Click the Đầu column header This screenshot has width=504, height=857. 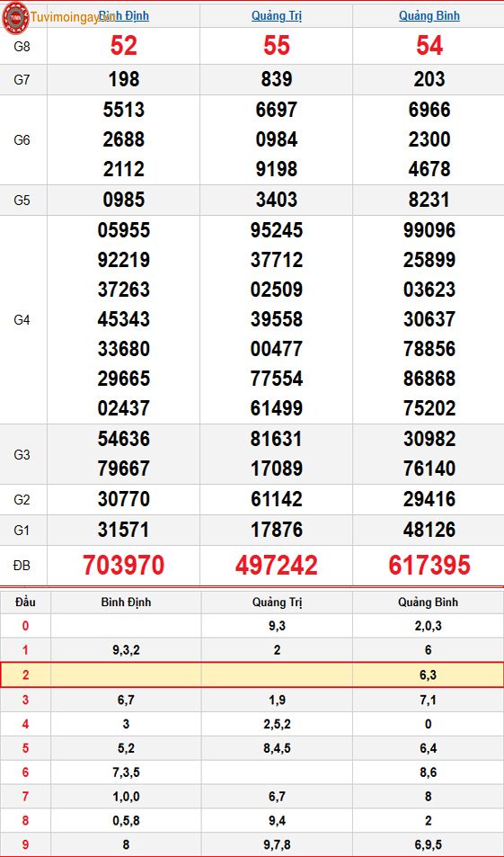[25, 603]
